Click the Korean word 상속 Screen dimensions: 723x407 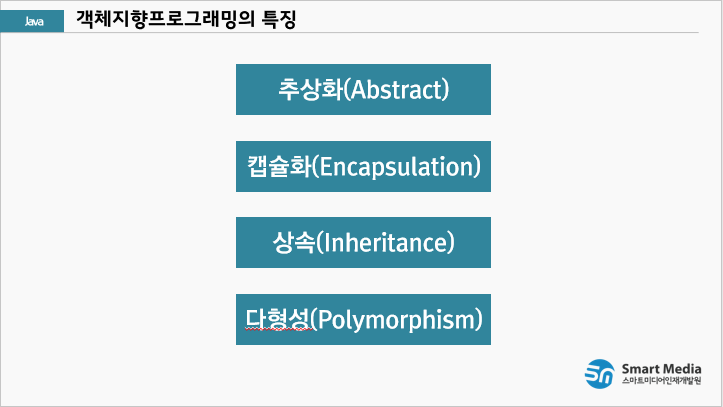coord(294,242)
